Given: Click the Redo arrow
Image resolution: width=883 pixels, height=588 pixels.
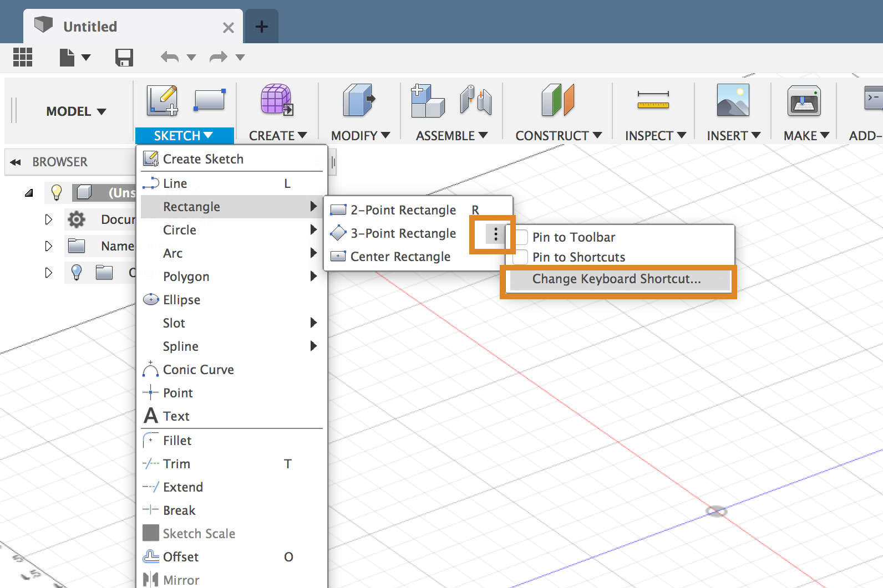Looking at the screenshot, I should tap(219, 57).
